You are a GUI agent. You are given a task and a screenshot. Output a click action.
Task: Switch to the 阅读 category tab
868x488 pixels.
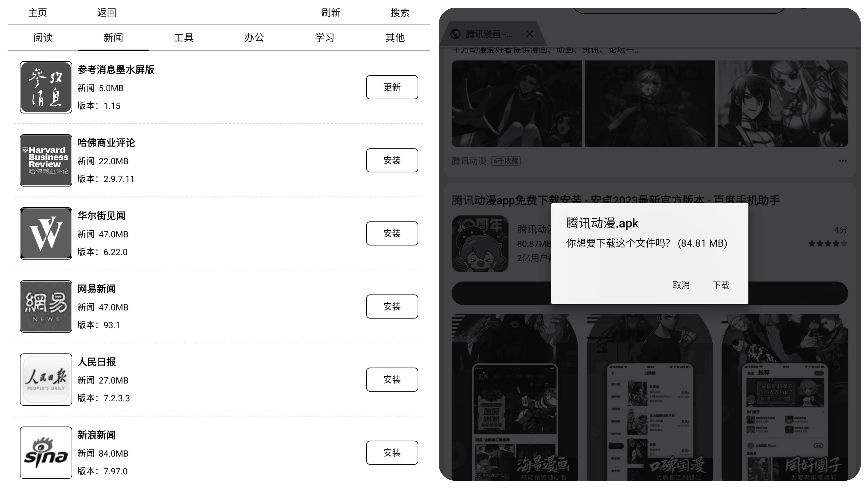43,37
